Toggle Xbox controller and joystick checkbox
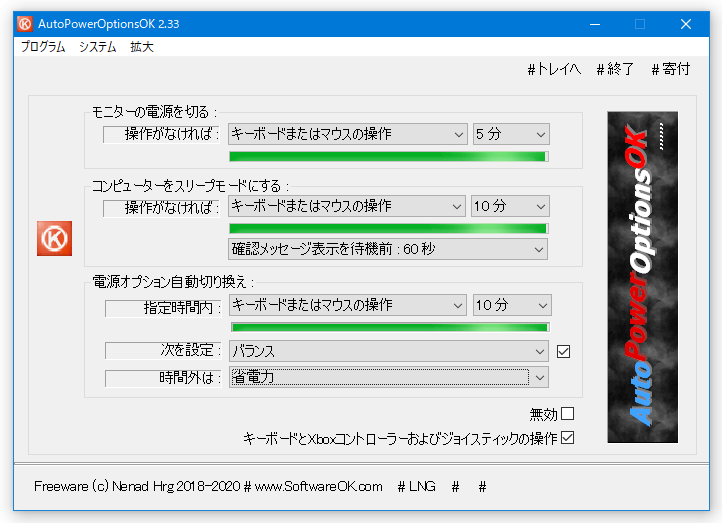The height and width of the screenshot is (523, 722). point(568,438)
